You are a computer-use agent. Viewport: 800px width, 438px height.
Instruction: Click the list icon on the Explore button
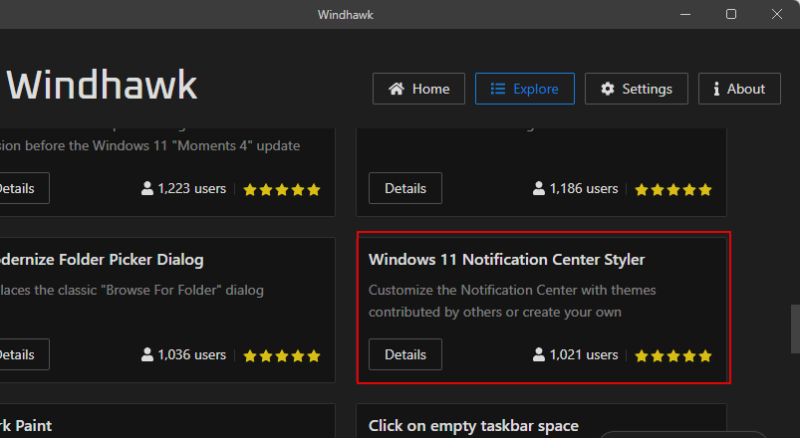(x=497, y=89)
